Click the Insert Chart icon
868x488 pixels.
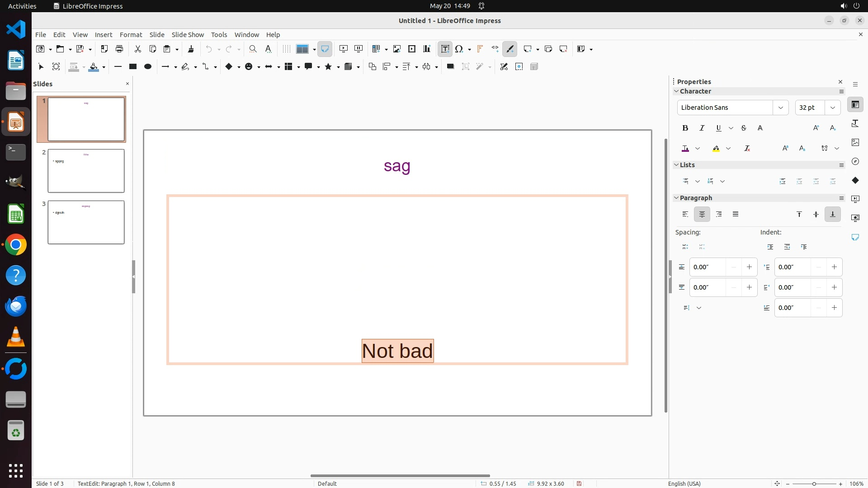pyautogui.click(x=426, y=49)
